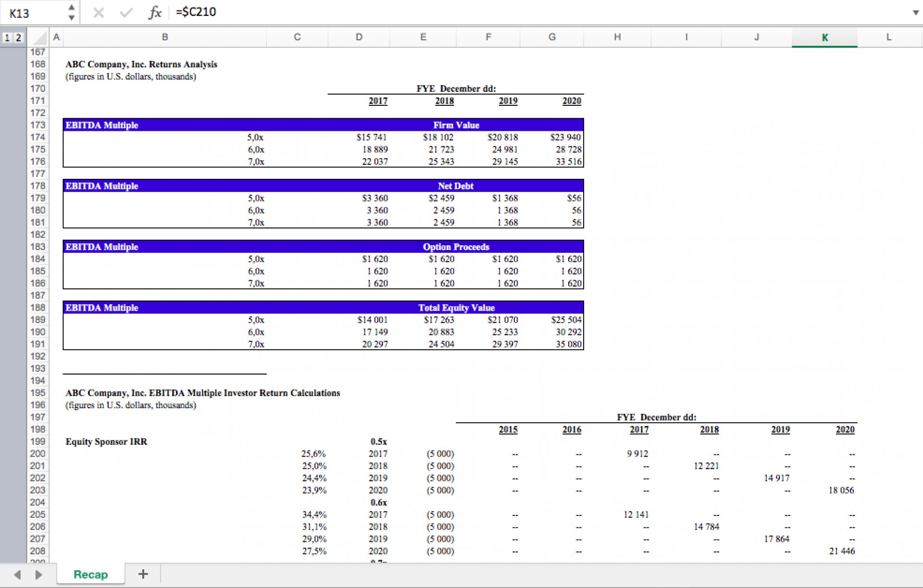Viewport: 923px width, 588px height.
Task: Select column C header
Action: [x=297, y=38]
